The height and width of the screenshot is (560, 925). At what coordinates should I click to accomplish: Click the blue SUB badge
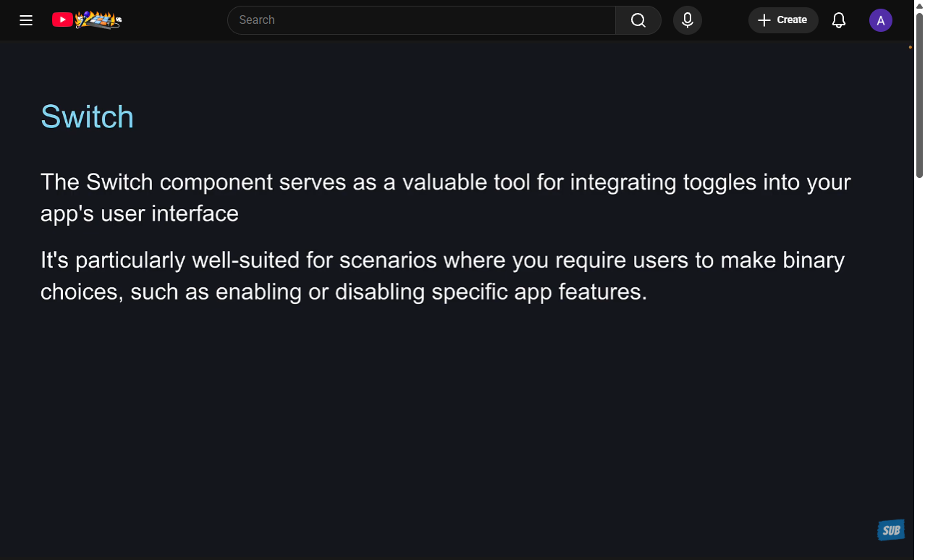point(891,530)
